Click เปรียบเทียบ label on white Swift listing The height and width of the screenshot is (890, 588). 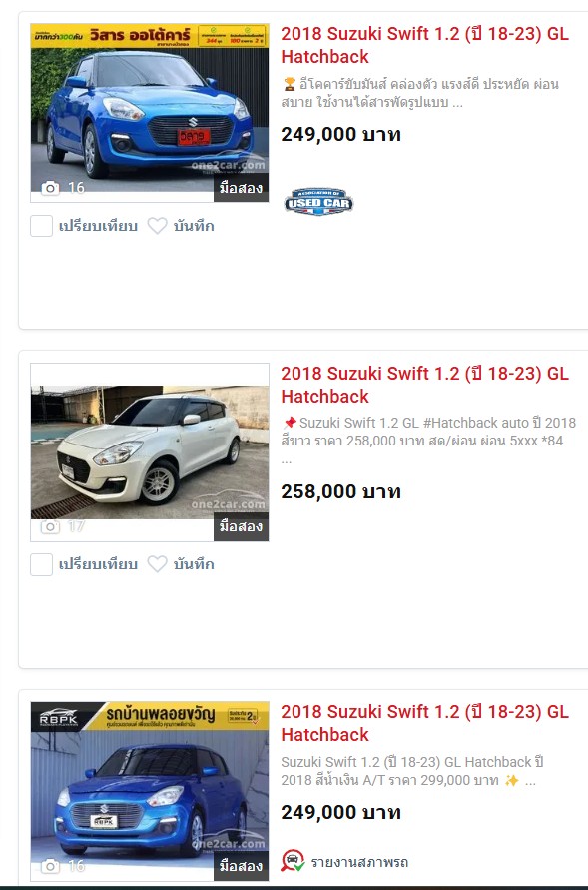point(98,564)
